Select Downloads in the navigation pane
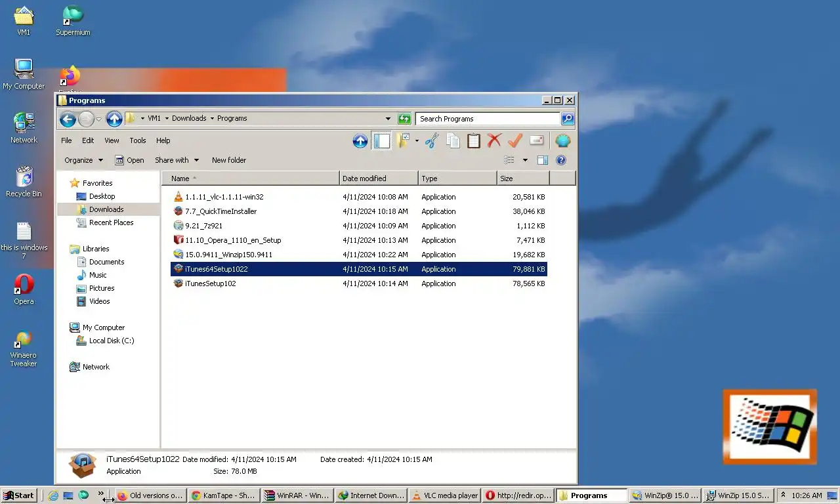Screen dimensions: 840x504 (106, 209)
